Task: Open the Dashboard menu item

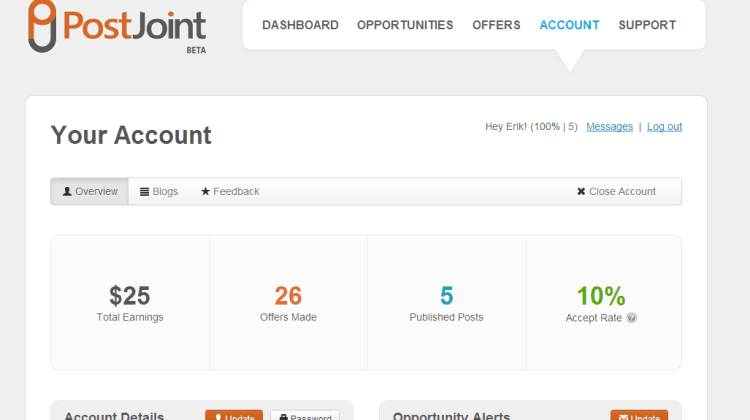Action: [300, 25]
